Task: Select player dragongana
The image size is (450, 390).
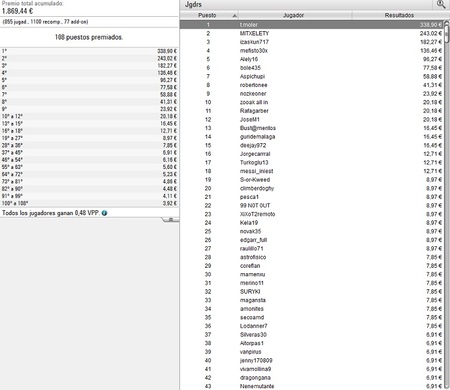Action: tap(255, 378)
